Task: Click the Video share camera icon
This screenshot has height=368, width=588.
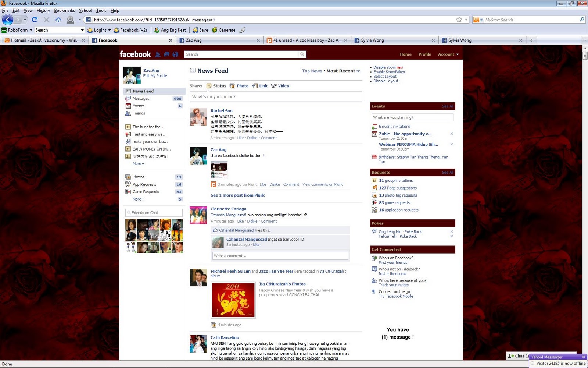Action: [274, 86]
